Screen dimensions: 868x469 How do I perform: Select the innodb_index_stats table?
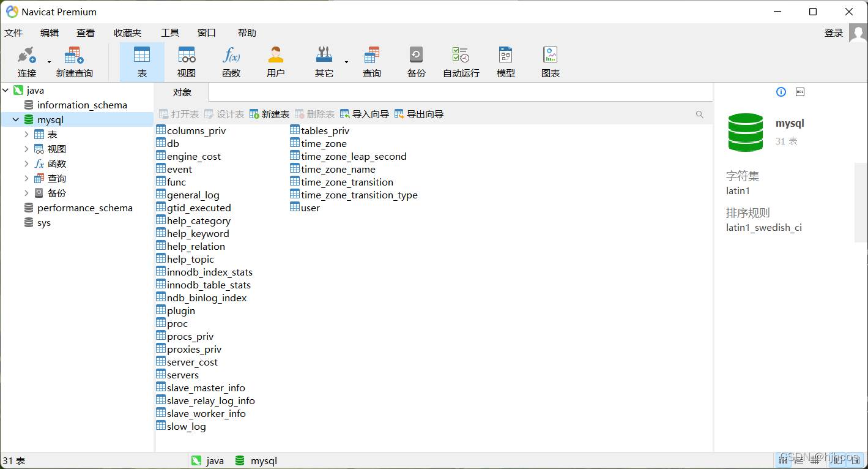pos(204,272)
